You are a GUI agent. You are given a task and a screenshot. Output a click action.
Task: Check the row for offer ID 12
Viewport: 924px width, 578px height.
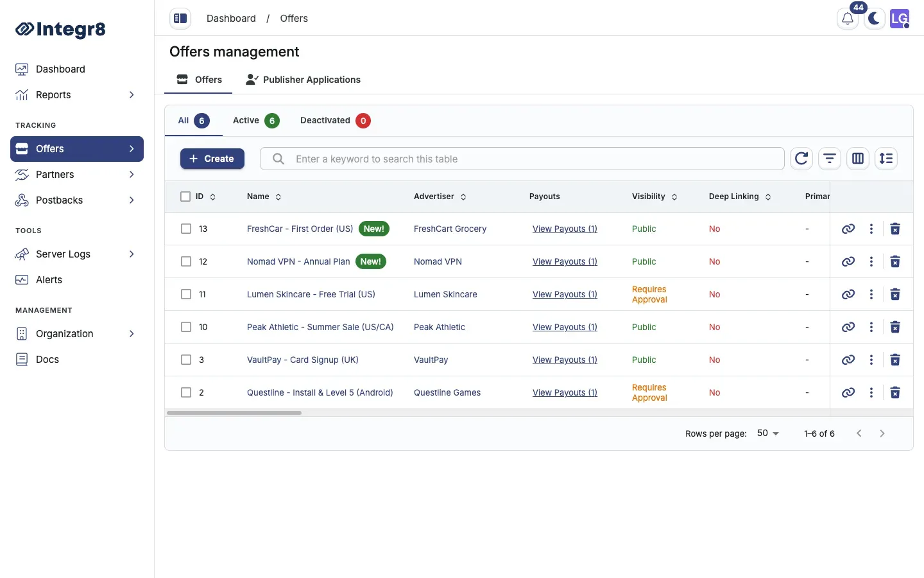186,261
